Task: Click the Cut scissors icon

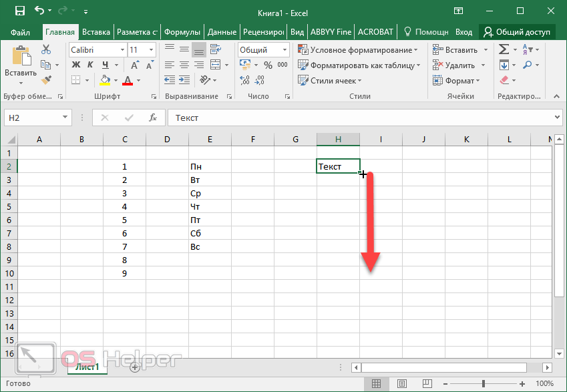Action: (x=46, y=49)
